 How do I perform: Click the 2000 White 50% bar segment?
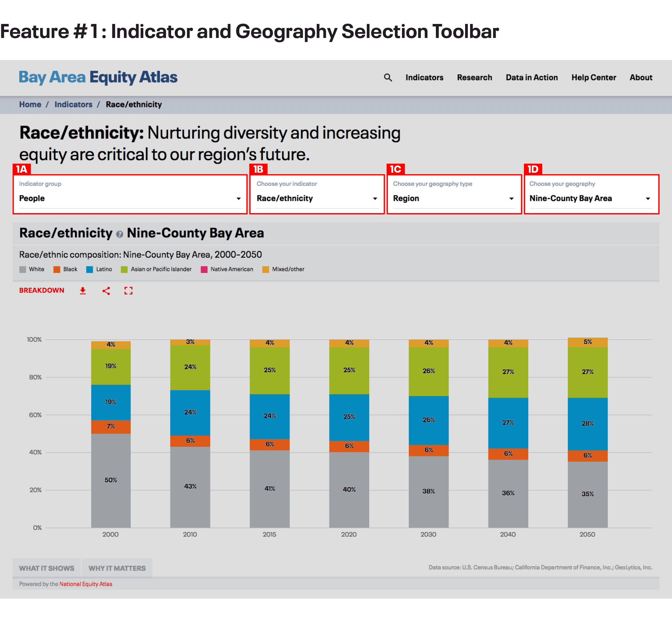(x=110, y=481)
